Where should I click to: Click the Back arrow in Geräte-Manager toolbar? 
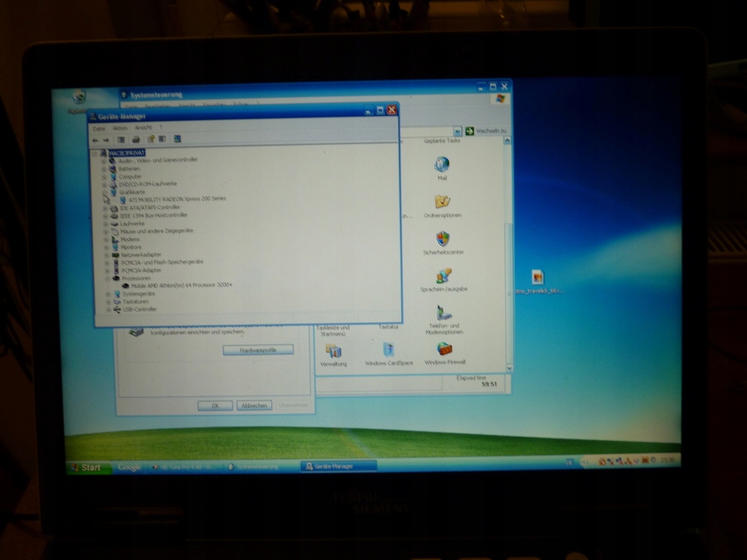point(95,141)
